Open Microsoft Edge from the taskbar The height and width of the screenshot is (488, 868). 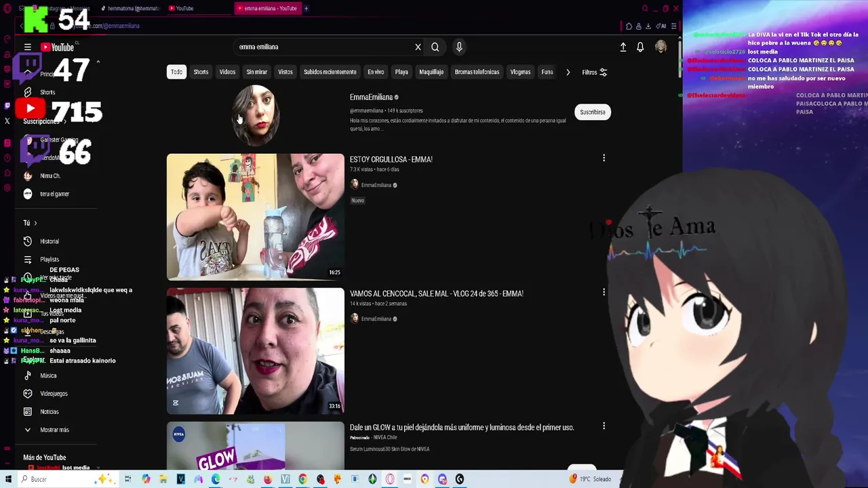216,479
